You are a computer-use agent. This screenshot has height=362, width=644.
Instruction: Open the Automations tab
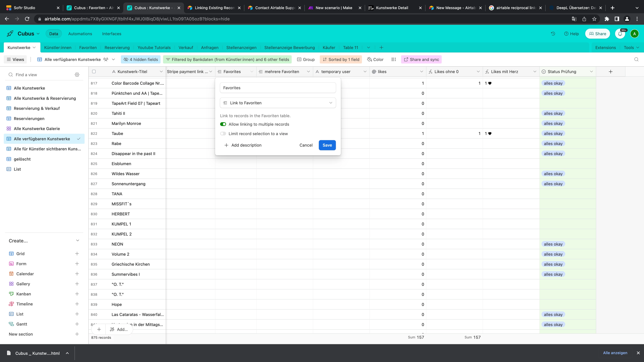pyautogui.click(x=80, y=34)
